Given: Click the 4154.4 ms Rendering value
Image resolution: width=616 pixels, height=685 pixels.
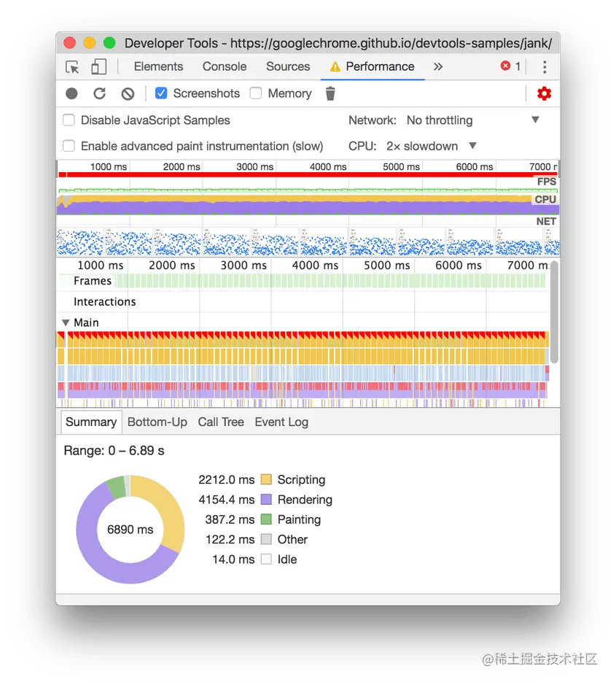Looking at the screenshot, I should click(226, 500).
